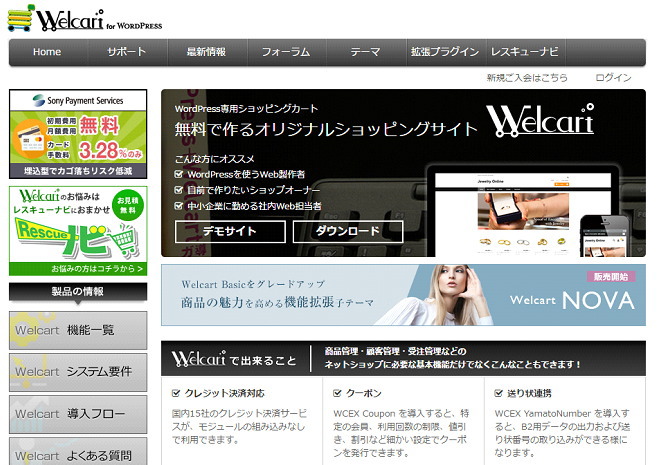Open the Welcart NOVA theme banner
Viewport: 658px width, 465px height.
point(403,295)
